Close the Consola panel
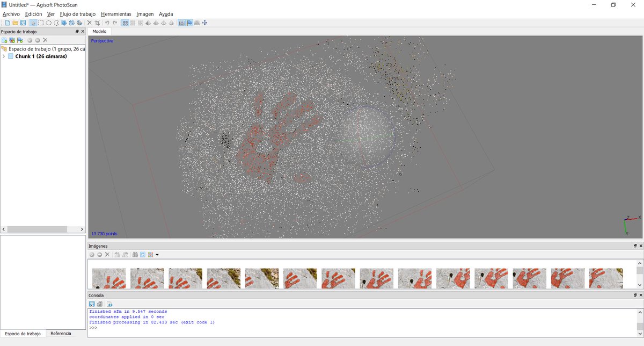The image size is (644, 346). (x=641, y=295)
